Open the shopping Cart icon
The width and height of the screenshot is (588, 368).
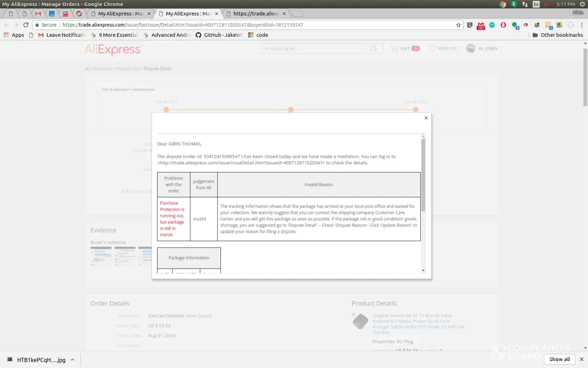click(x=394, y=48)
